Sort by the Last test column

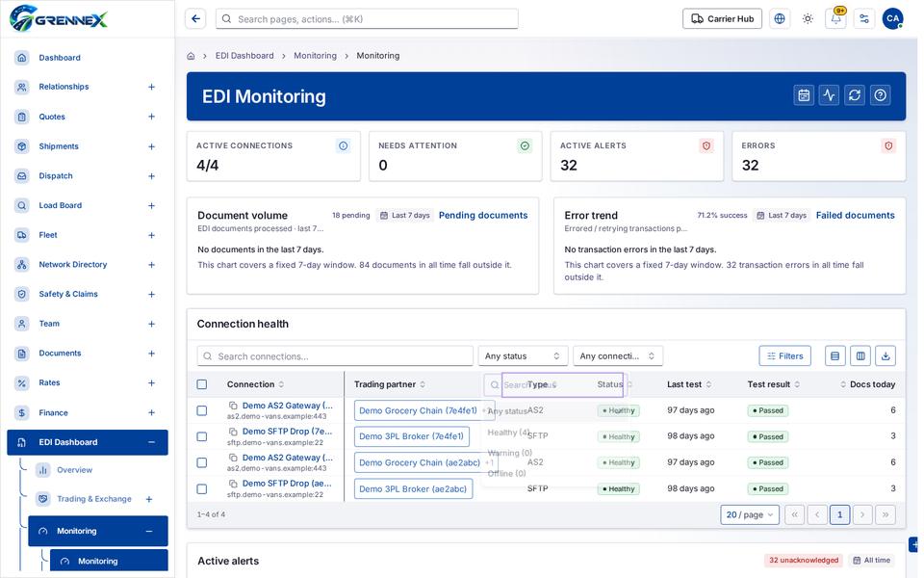pyautogui.click(x=689, y=384)
